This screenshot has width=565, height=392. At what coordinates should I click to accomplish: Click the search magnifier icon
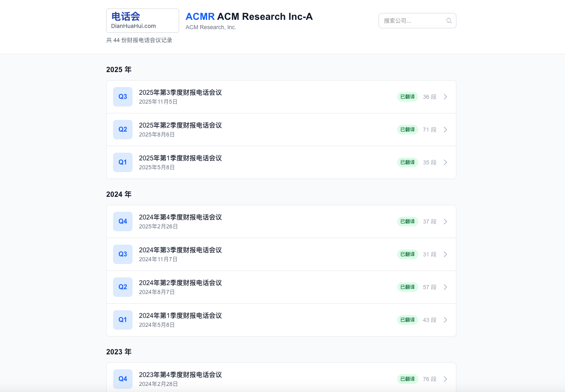449,20
